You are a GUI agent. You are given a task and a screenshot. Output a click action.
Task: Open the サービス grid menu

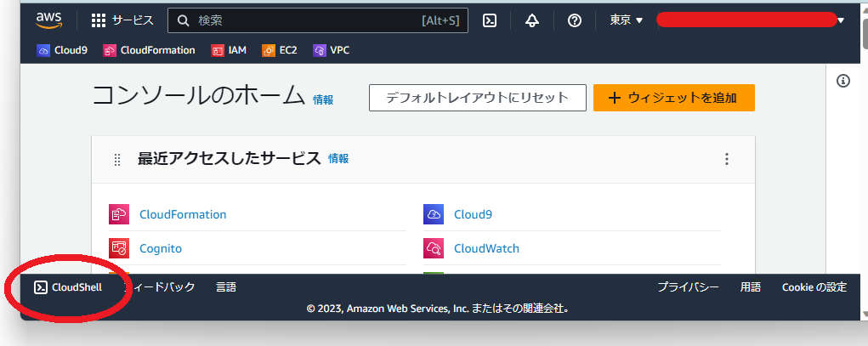pos(122,20)
